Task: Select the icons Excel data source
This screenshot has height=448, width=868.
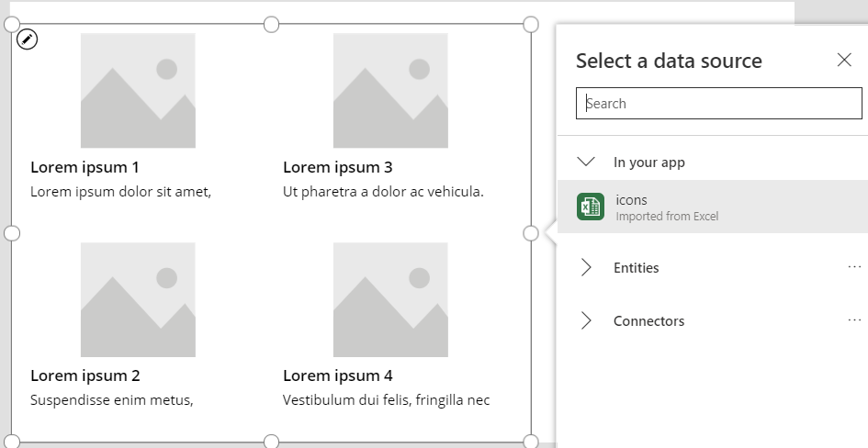Action: coord(713,207)
